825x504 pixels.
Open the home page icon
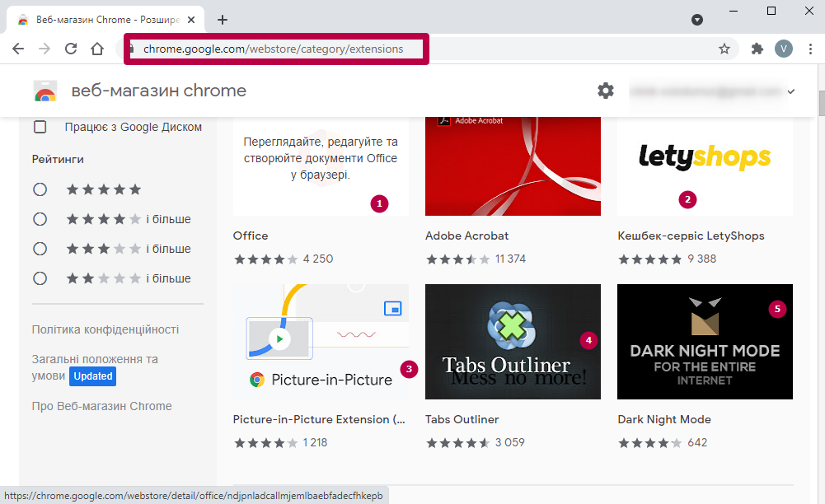tap(96, 49)
